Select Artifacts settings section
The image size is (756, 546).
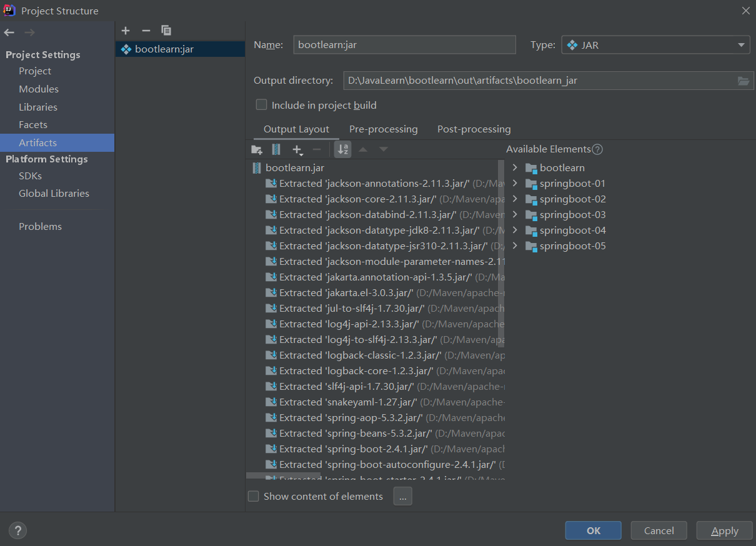(x=57, y=143)
